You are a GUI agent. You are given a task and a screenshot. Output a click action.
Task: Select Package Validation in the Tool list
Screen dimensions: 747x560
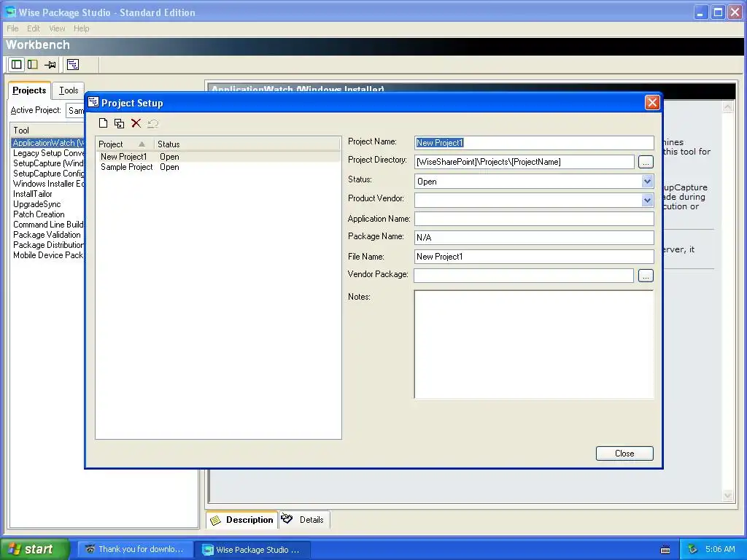[47, 235]
